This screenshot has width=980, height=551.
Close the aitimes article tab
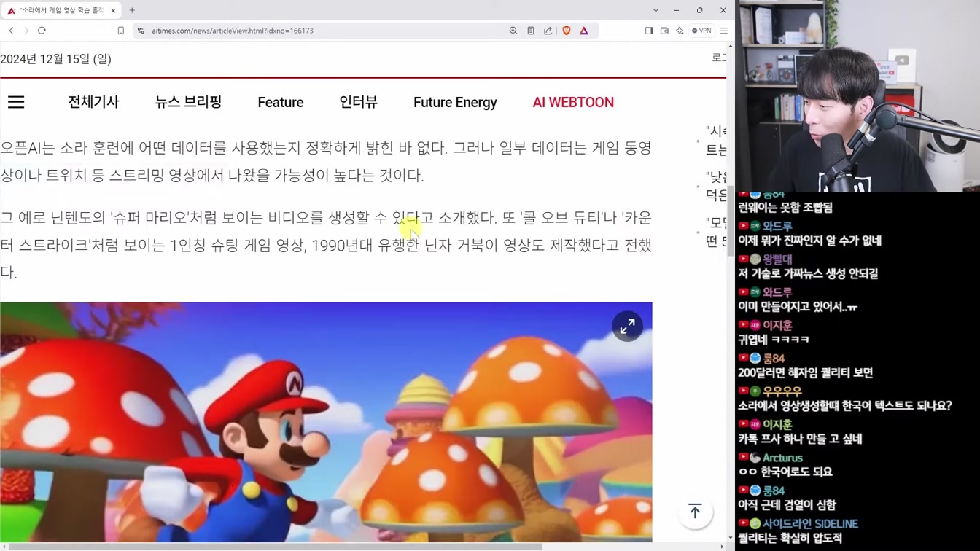[113, 10]
